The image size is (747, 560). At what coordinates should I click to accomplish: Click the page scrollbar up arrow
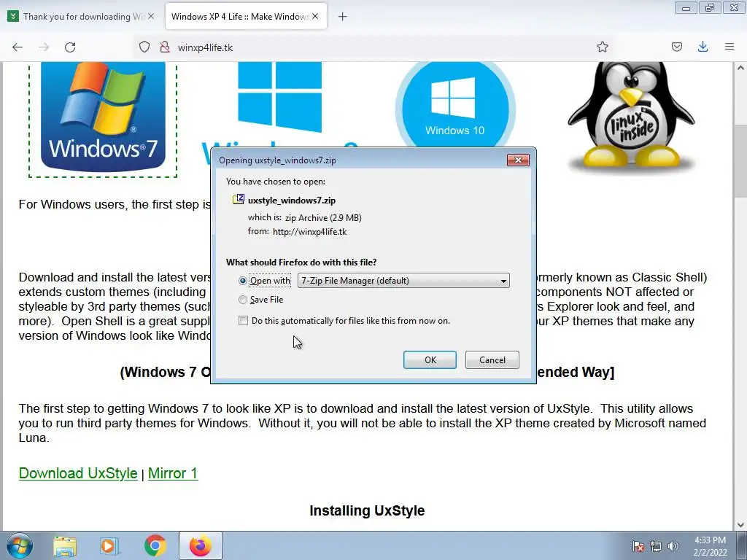(740, 68)
